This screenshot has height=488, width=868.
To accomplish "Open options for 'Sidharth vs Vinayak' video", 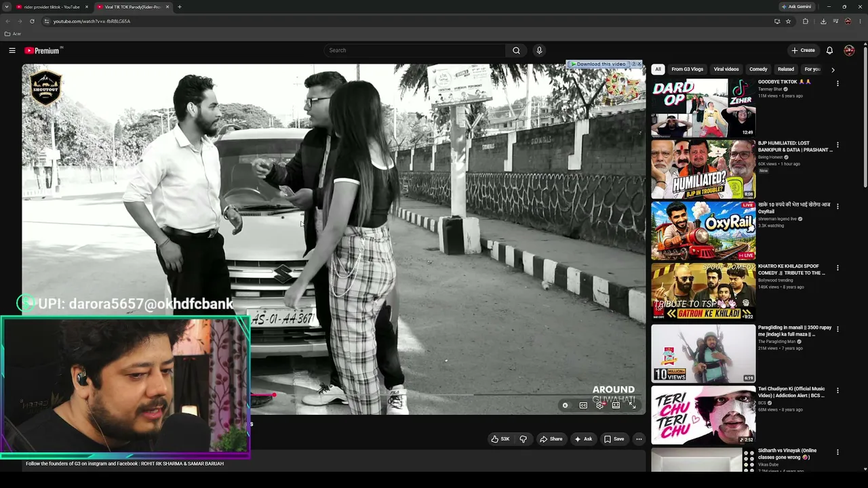I will click(837, 452).
